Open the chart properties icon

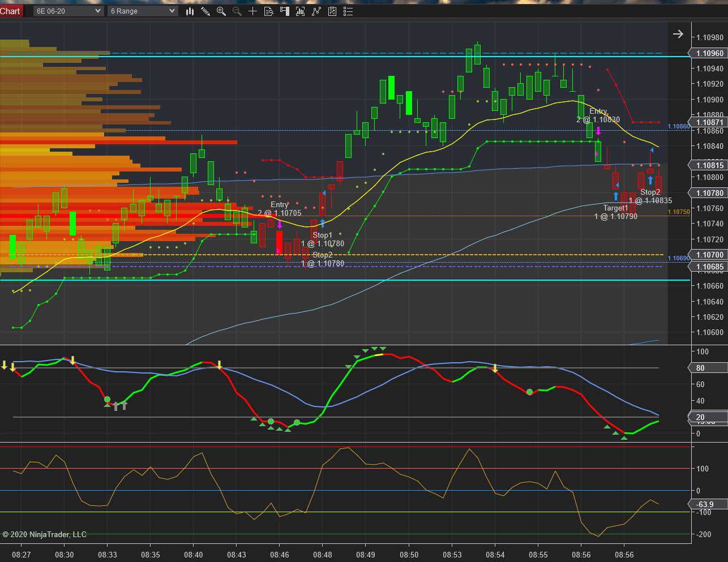click(x=332, y=11)
